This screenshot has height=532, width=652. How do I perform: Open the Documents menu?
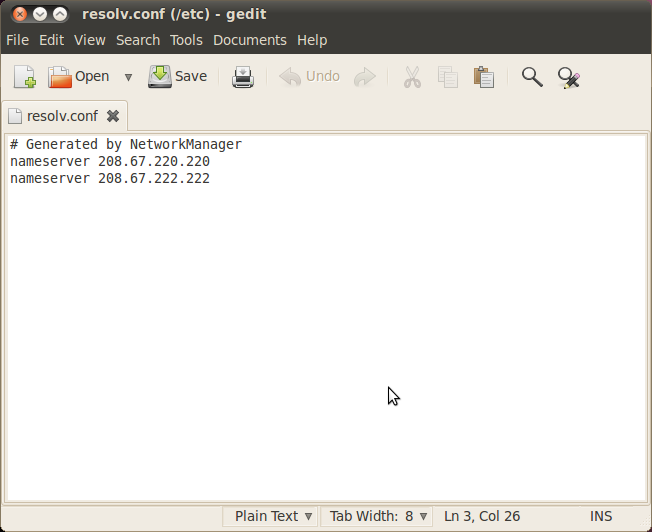[x=250, y=40]
